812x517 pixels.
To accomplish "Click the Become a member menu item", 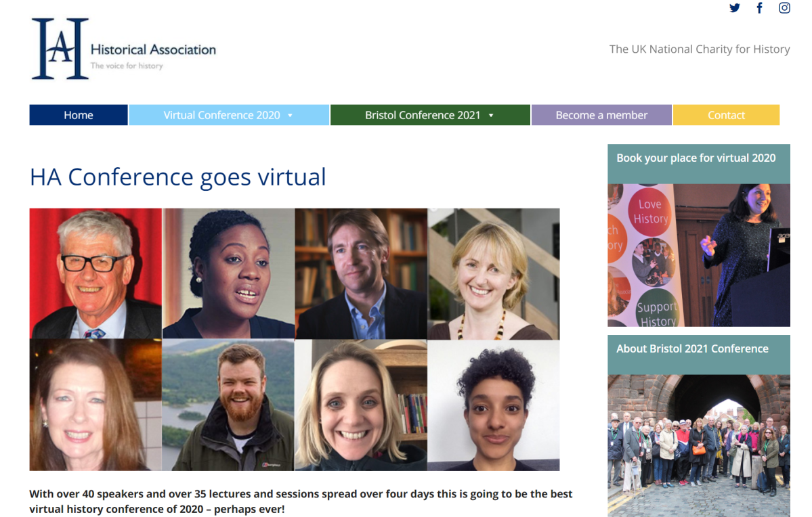I will (601, 114).
